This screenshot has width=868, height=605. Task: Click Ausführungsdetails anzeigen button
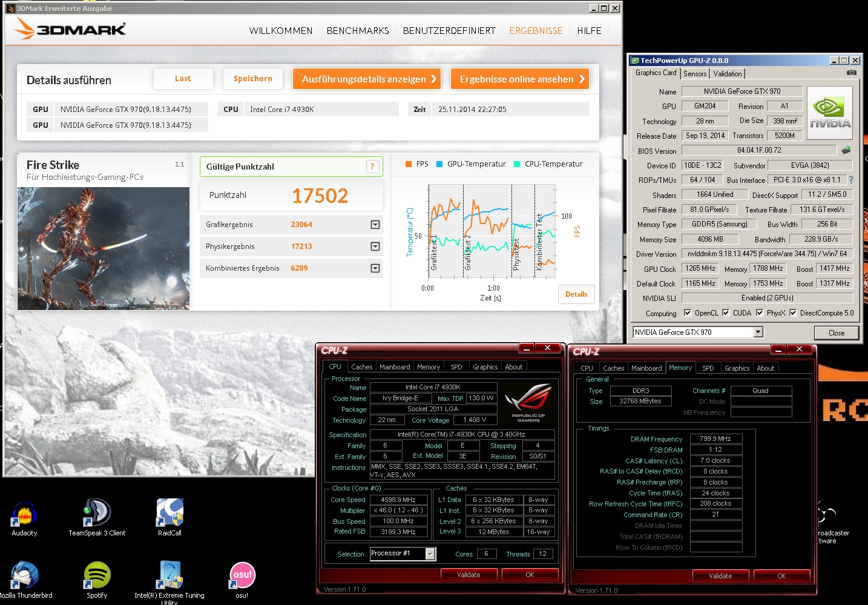point(367,79)
